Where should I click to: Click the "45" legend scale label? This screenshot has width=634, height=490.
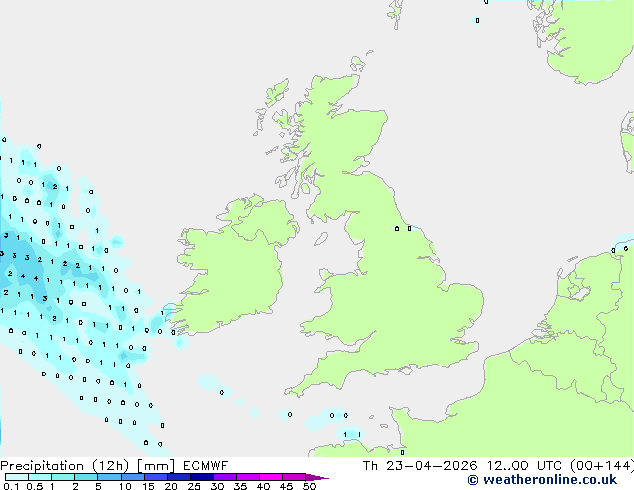pos(286,486)
